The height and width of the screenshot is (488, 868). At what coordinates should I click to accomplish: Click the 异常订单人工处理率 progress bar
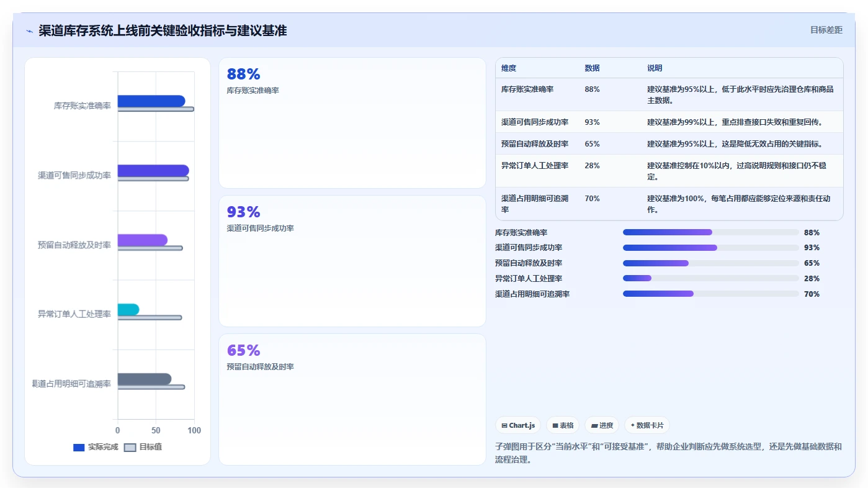click(711, 278)
